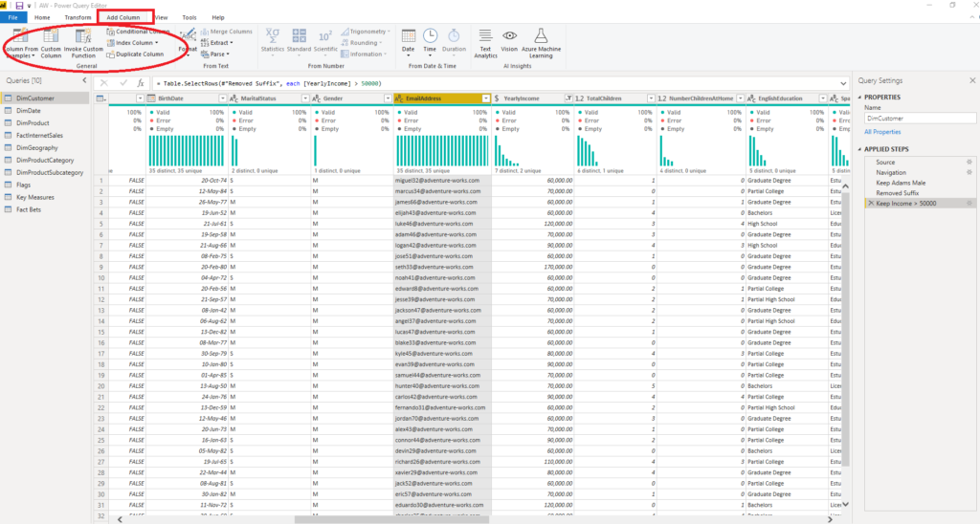Select the Key Measures query
The image size is (980, 524).
45,197
